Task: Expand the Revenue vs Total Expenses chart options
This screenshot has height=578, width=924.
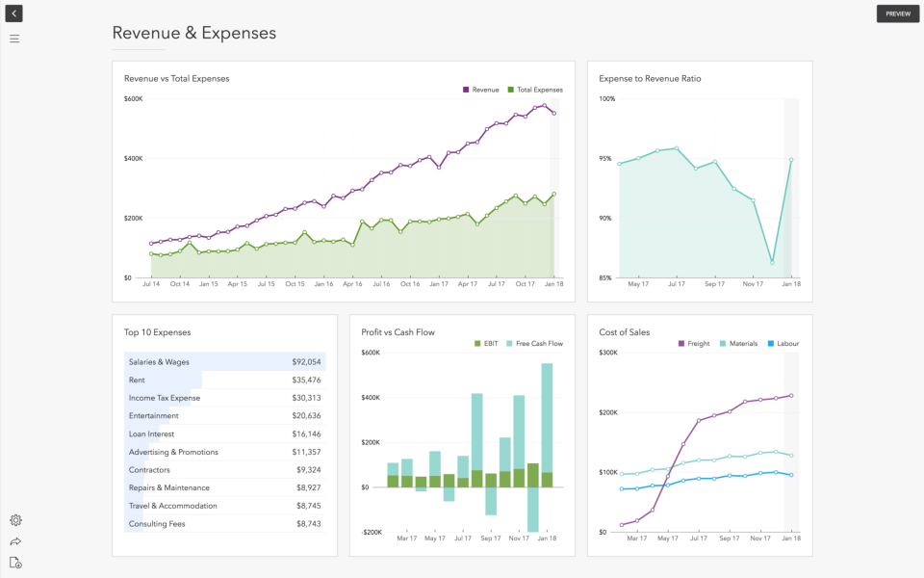Action: 176,78
